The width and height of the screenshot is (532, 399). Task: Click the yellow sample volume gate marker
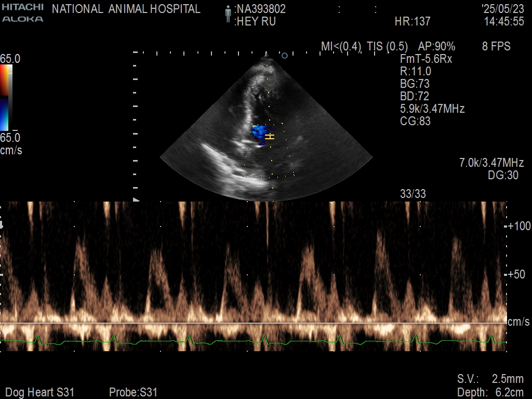tap(269, 137)
